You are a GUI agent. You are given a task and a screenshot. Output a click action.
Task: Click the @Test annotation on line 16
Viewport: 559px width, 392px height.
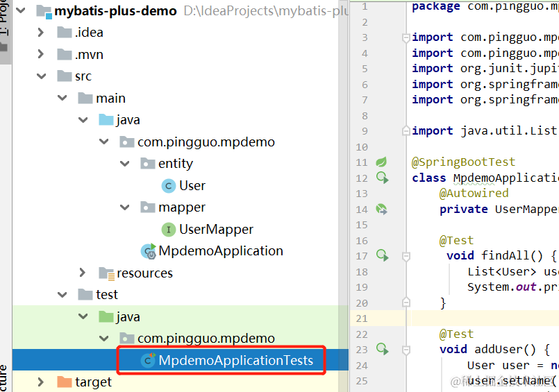[456, 240]
